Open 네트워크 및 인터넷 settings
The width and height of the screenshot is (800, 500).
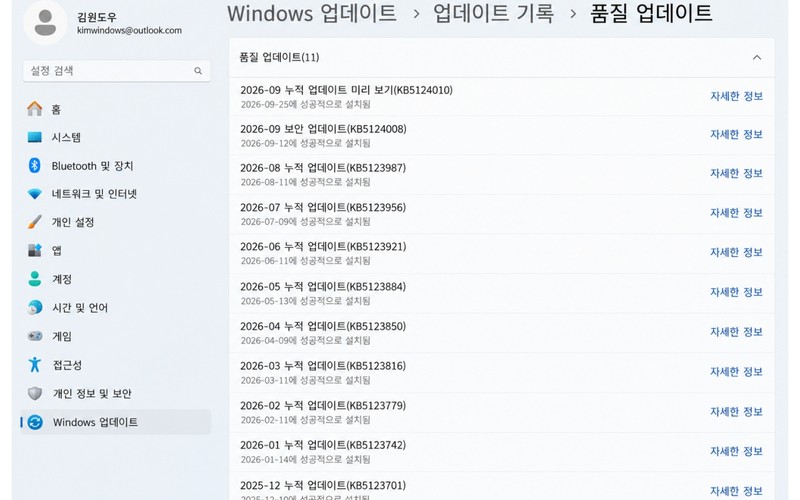(116, 194)
